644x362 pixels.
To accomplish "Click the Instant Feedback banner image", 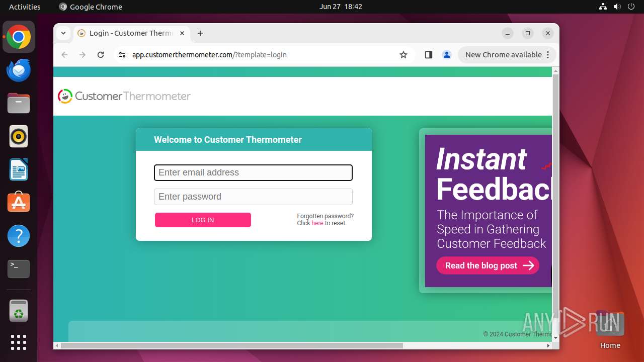I will [x=488, y=211].
